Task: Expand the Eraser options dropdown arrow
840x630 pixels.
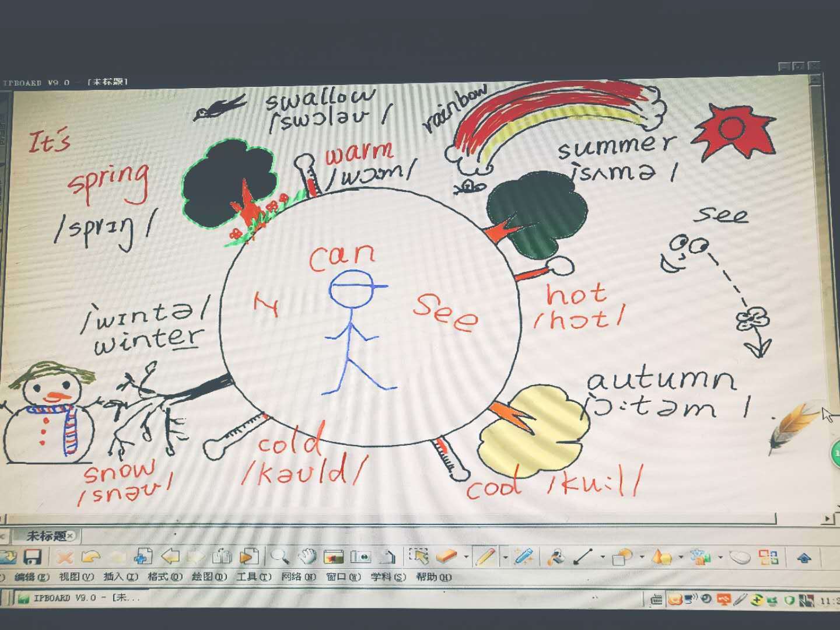Action: point(466,558)
